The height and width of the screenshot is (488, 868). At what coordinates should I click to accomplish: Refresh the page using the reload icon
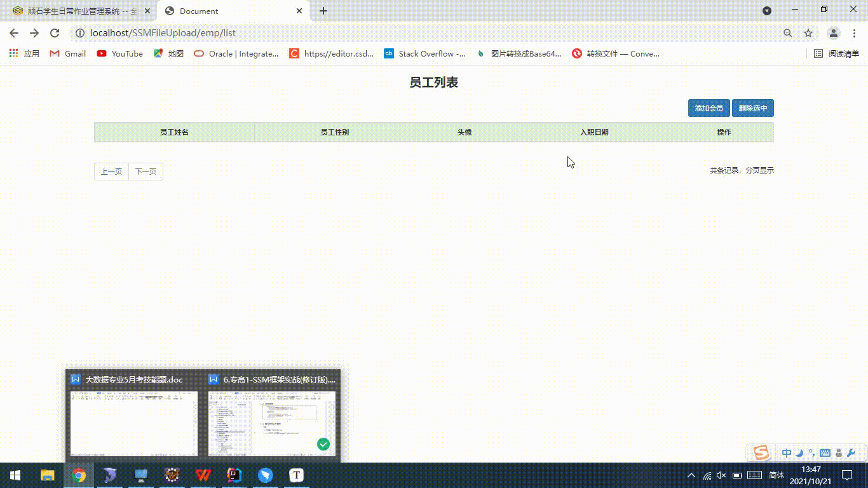(x=57, y=33)
